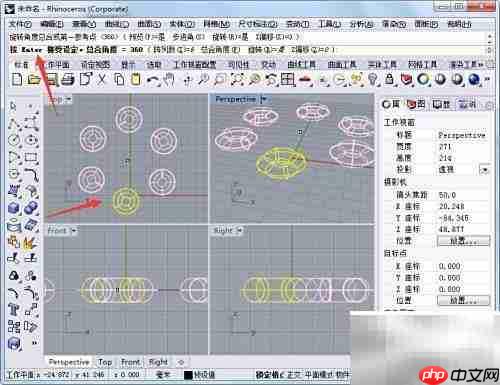Open the 投影 projection dropdown in properties
Image resolution: width=500 pixels, height=385 pixels.
tap(484, 170)
